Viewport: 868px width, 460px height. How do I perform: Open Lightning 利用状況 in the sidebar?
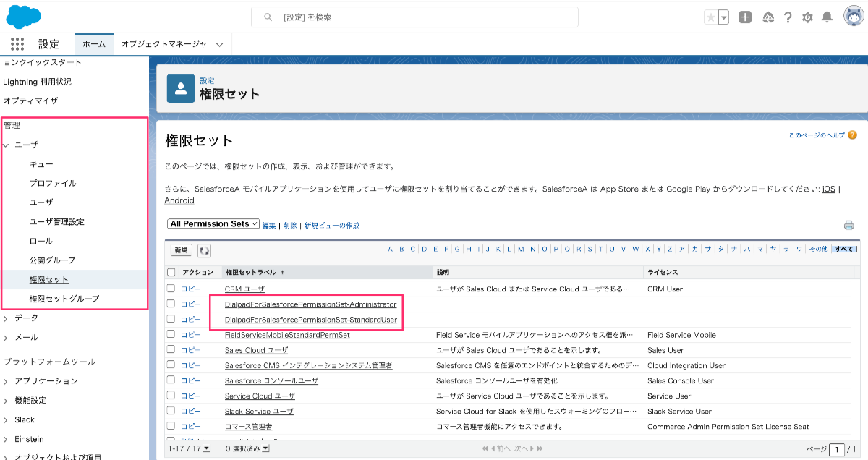point(37,82)
